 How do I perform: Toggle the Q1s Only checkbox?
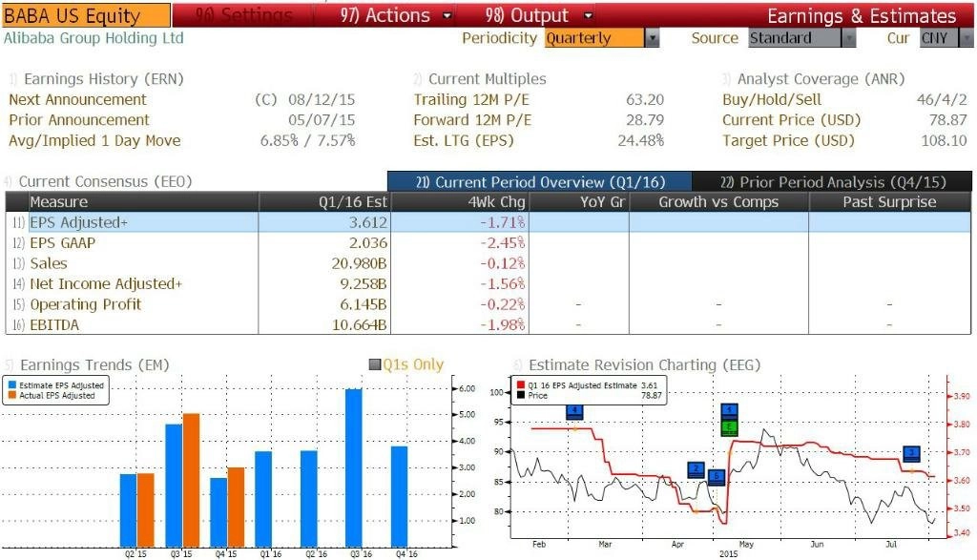pos(374,364)
